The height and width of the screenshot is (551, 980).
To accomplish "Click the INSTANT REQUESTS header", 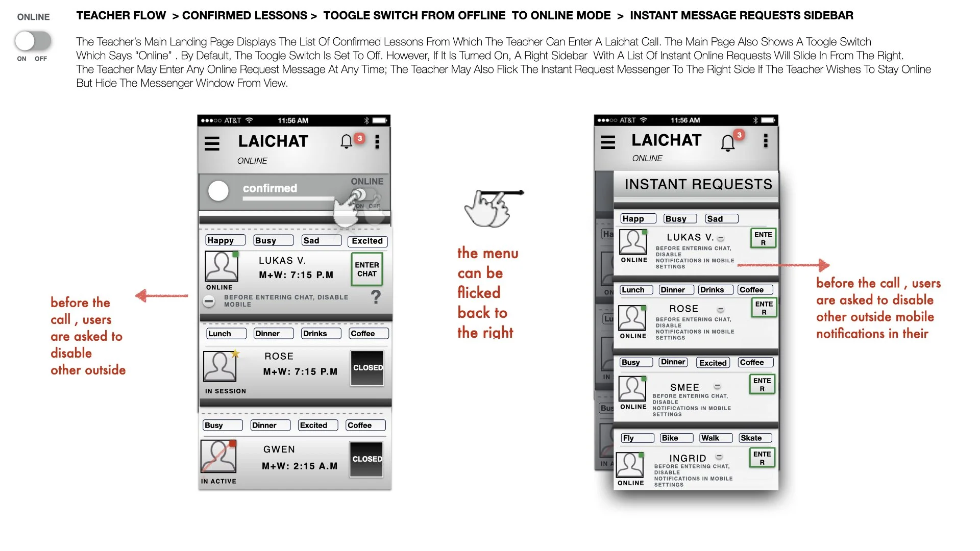I will click(x=698, y=184).
